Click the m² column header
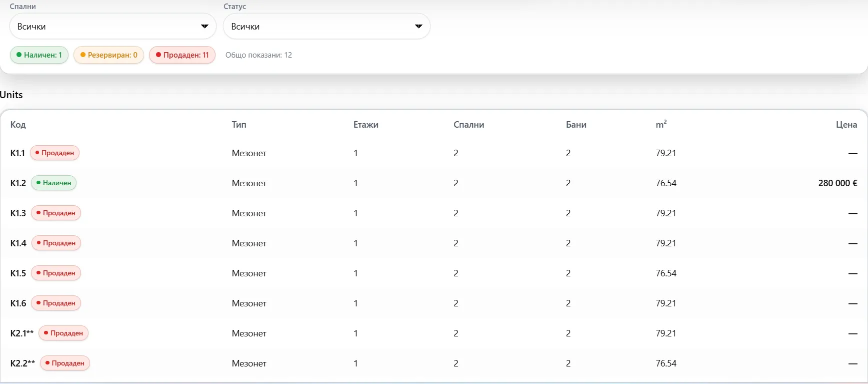Viewport: 868px width, 384px height. [x=661, y=125]
